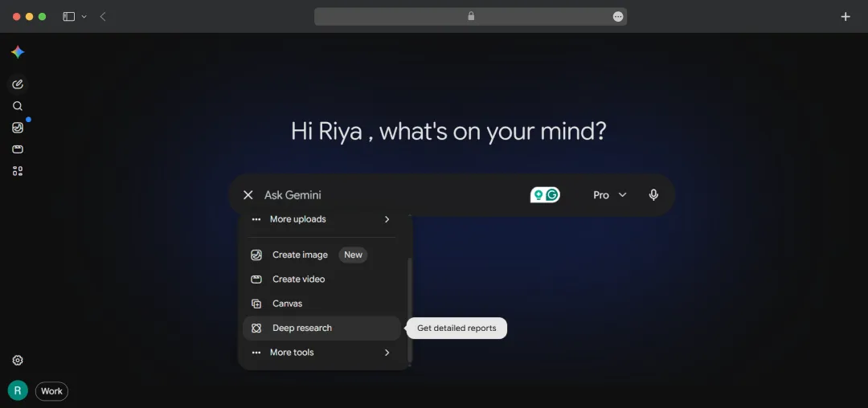Click the address bar ellipsis button
This screenshot has height=408, width=868.
pos(618,17)
